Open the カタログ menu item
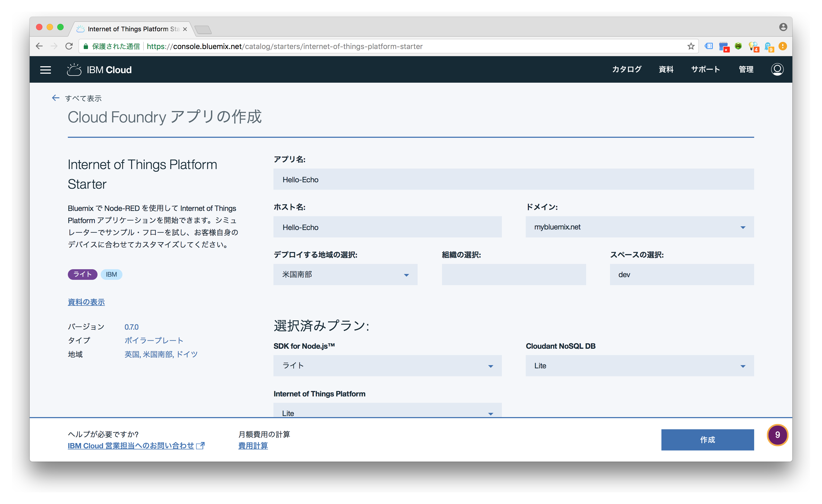 626,69
